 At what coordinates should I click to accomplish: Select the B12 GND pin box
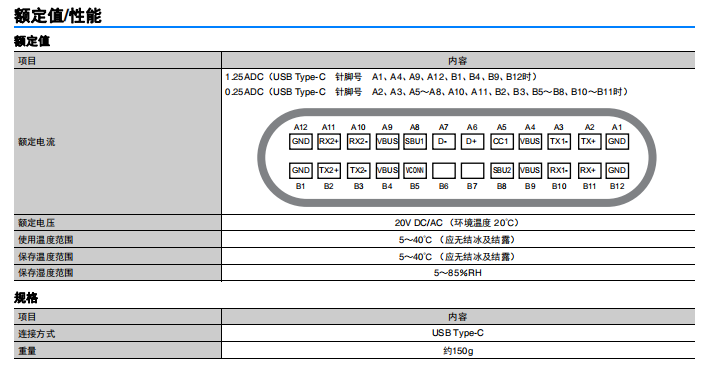(616, 170)
